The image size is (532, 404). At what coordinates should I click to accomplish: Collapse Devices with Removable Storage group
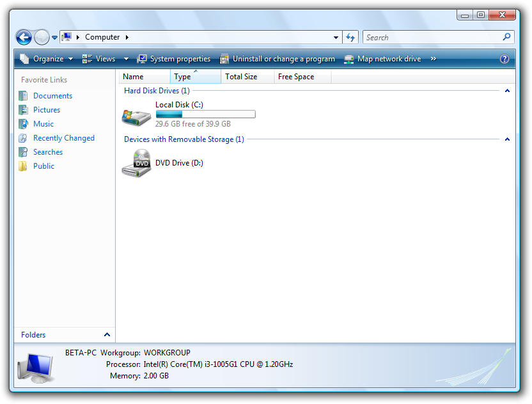(507, 139)
